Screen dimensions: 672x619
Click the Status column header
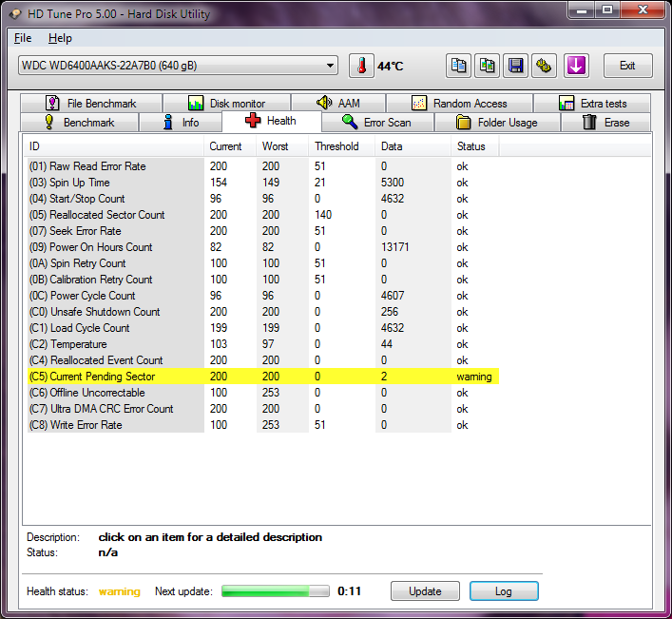475,146
